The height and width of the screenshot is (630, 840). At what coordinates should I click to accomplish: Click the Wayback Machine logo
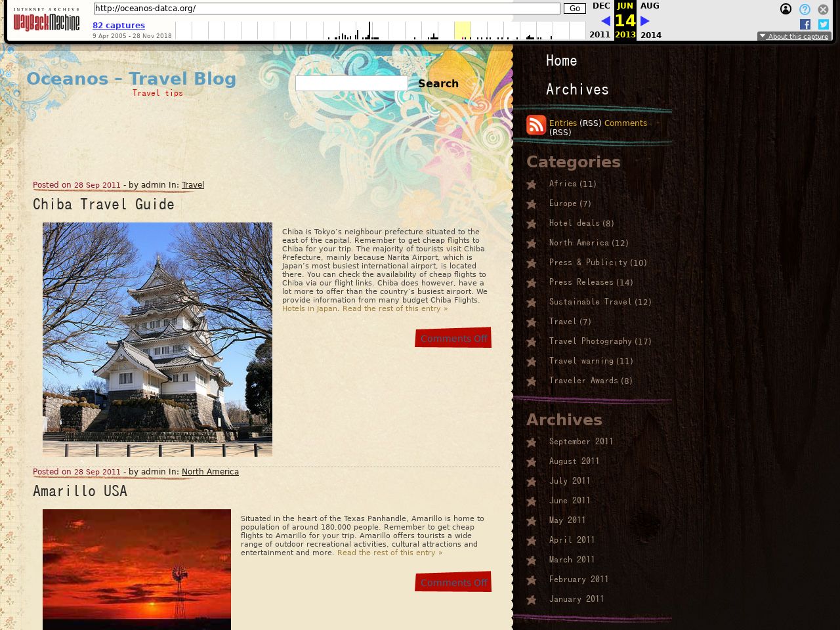pos(46,21)
